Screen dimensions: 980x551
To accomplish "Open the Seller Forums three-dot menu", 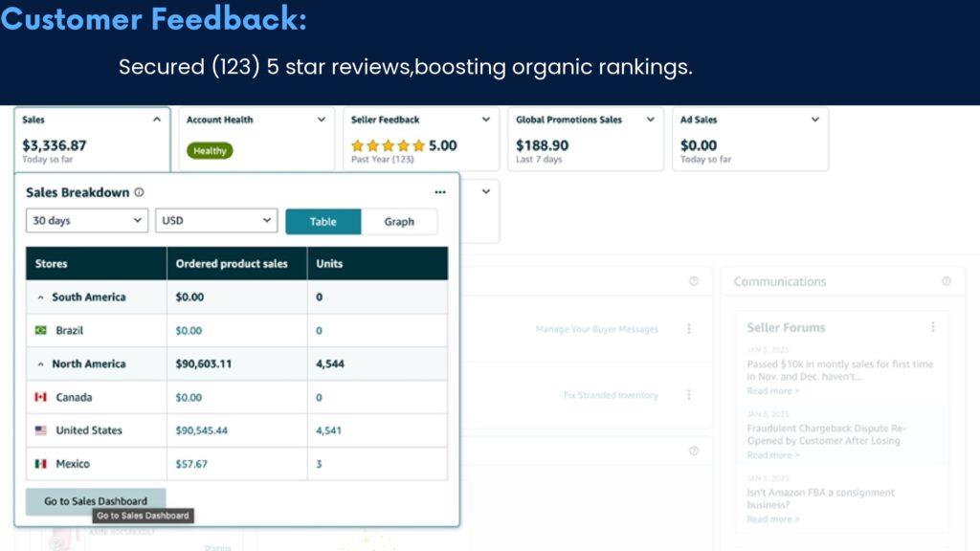I will [932, 327].
